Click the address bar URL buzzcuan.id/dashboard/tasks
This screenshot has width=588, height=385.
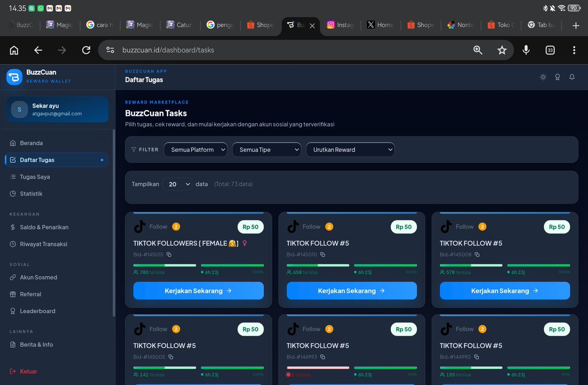pyautogui.click(x=168, y=50)
